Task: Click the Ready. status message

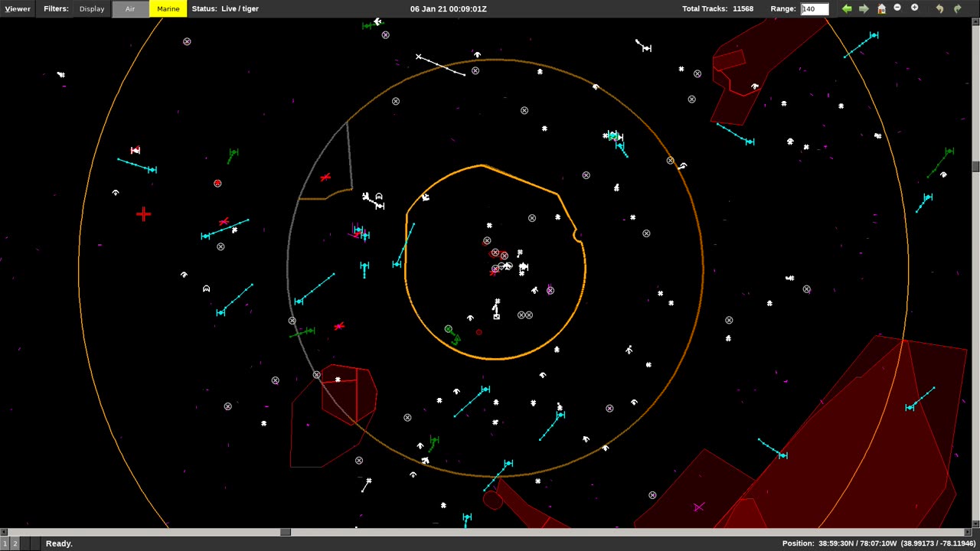Action: [x=59, y=543]
